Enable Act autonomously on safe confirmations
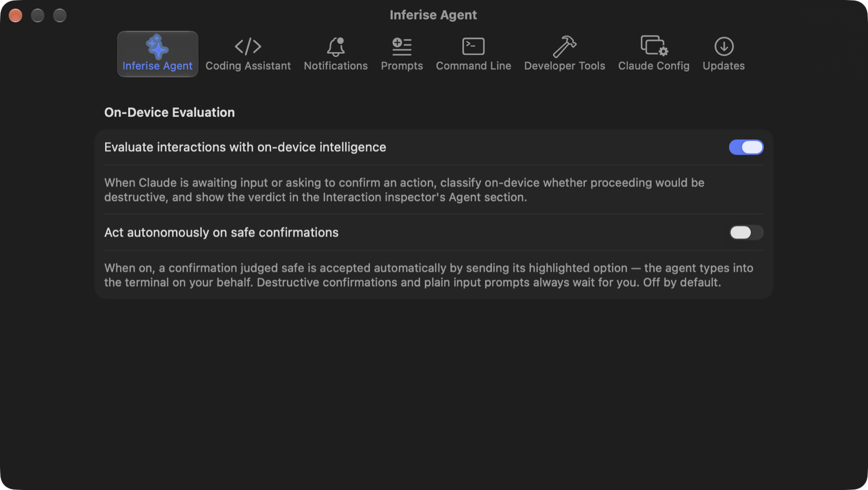868x490 pixels. point(746,232)
